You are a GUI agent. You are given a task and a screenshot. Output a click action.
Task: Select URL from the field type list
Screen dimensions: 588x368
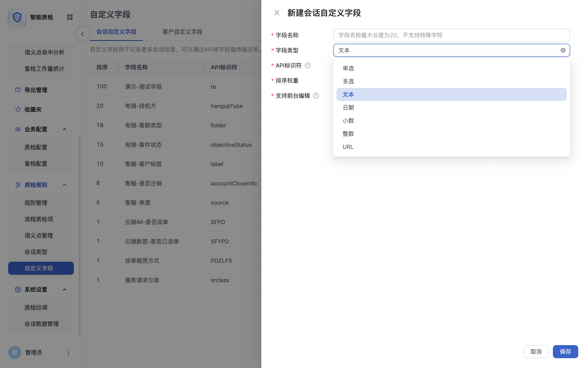(x=451, y=147)
